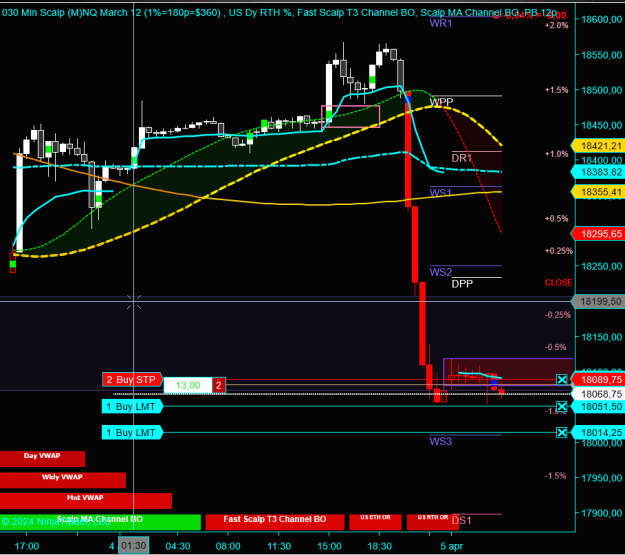Click the DS1 daily support label

(x=462, y=520)
